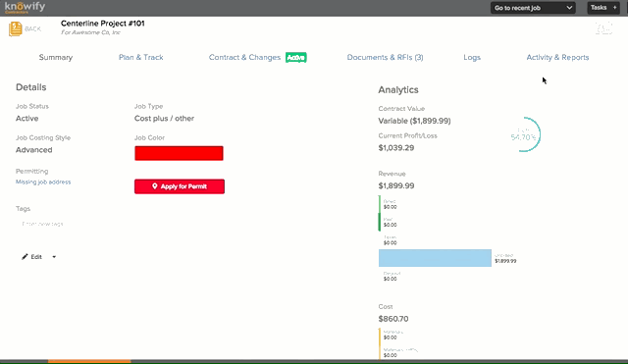Click BACK to return to jobs

(x=32, y=28)
